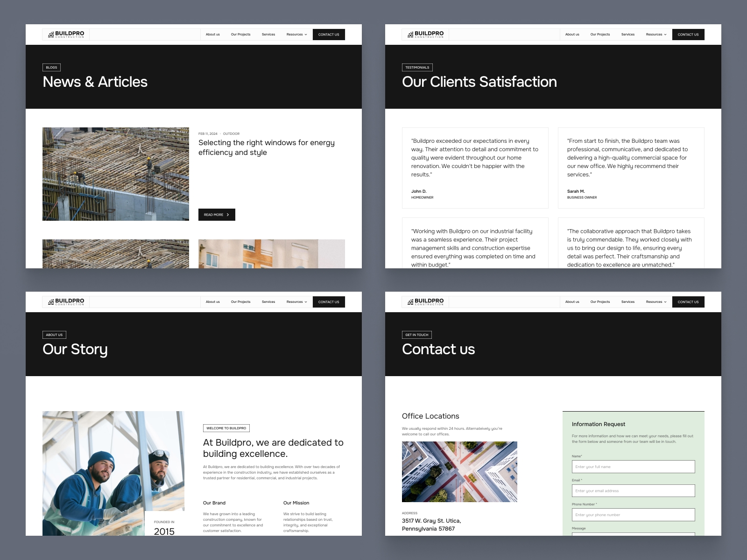Select the OUTDOOR category tag

click(231, 134)
